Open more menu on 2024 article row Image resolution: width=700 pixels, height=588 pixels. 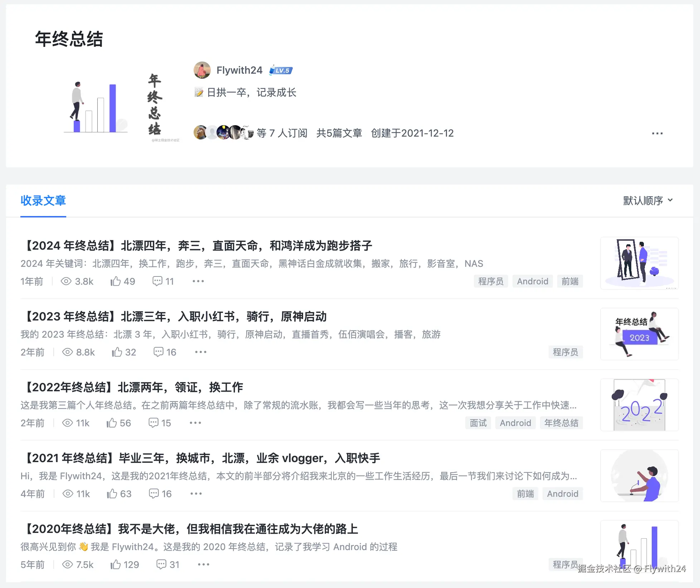(x=198, y=281)
